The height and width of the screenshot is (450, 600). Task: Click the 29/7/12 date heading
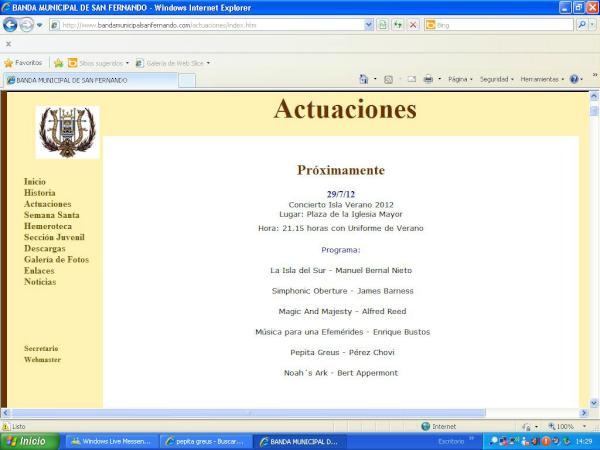point(341,194)
